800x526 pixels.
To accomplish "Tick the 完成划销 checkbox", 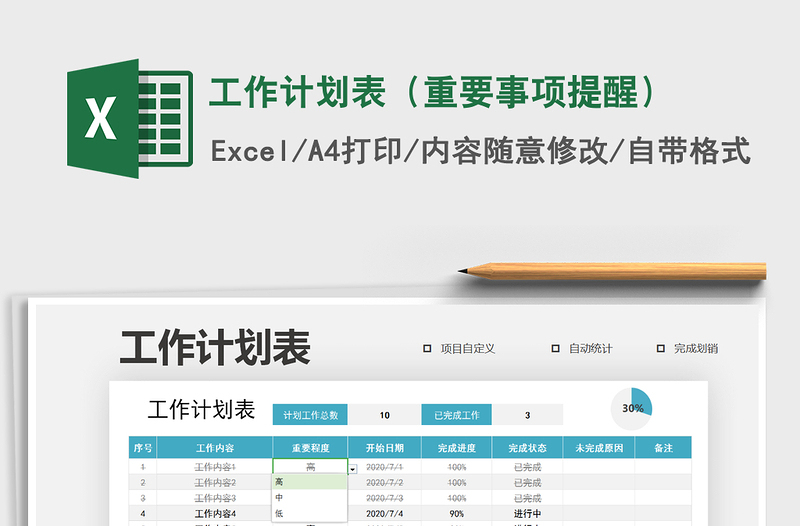I will coord(661,348).
